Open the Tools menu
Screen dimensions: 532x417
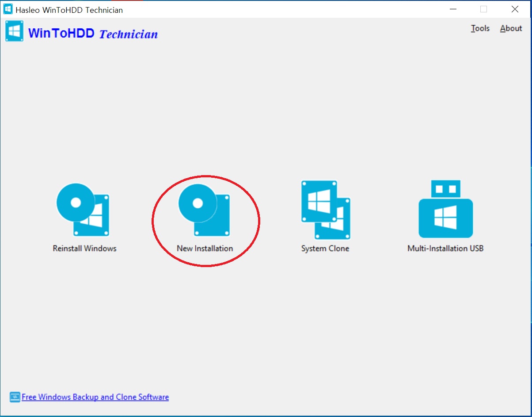tap(480, 28)
